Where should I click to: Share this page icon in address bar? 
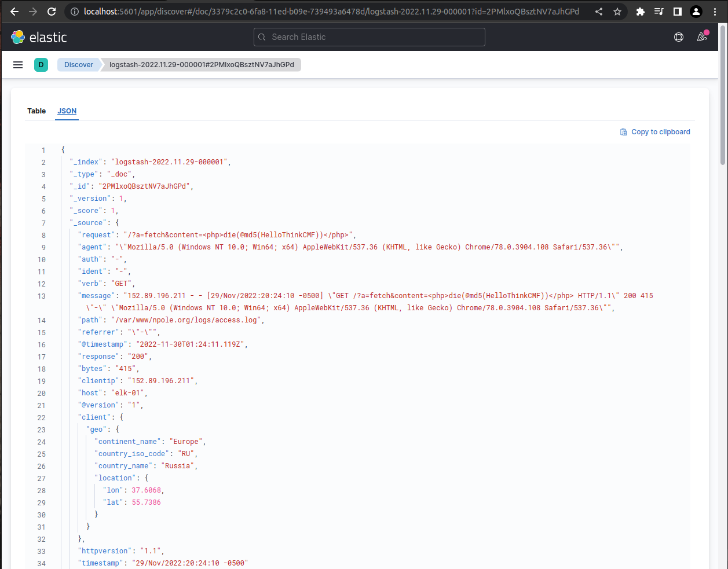(599, 12)
